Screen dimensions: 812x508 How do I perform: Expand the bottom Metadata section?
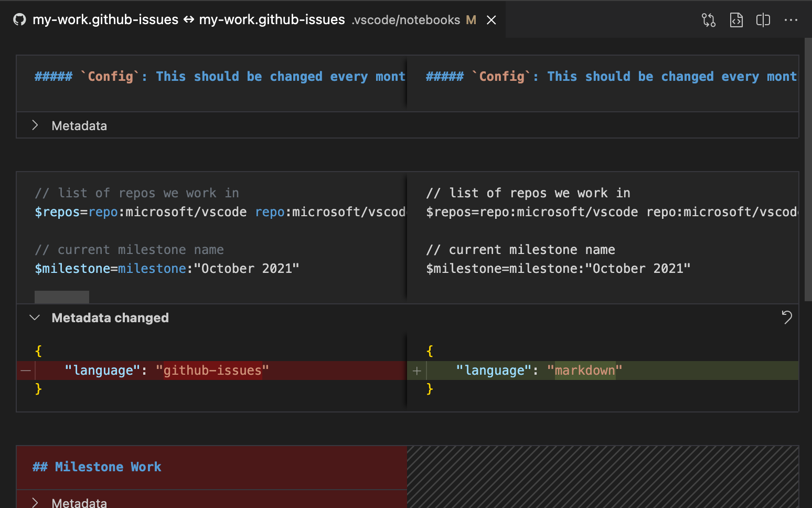click(x=35, y=502)
